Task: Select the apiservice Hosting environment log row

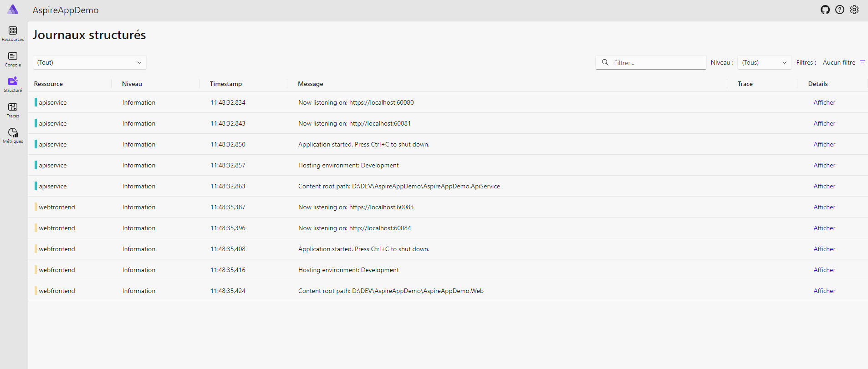Action: (348, 165)
